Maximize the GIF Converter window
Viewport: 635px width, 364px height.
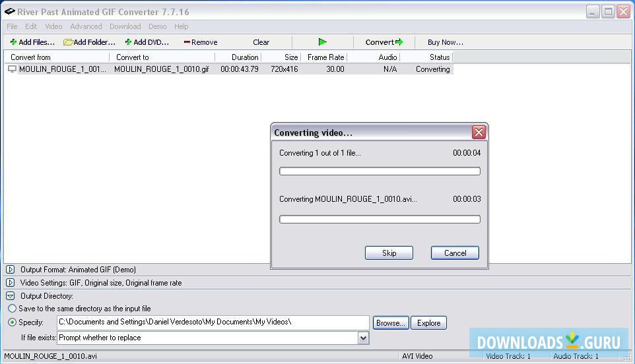click(608, 12)
